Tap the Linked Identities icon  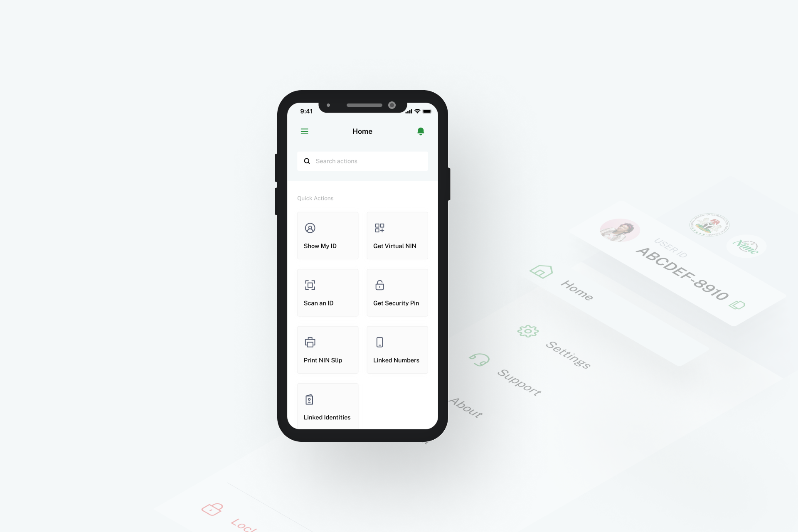pyautogui.click(x=309, y=399)
